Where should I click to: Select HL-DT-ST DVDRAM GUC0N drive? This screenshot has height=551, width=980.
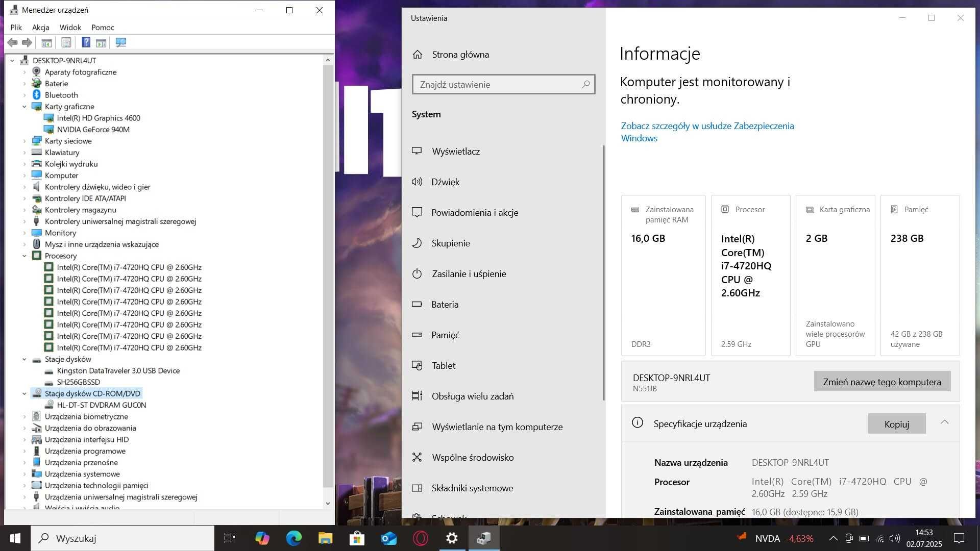pyautogui.click(x=102, y=405)
